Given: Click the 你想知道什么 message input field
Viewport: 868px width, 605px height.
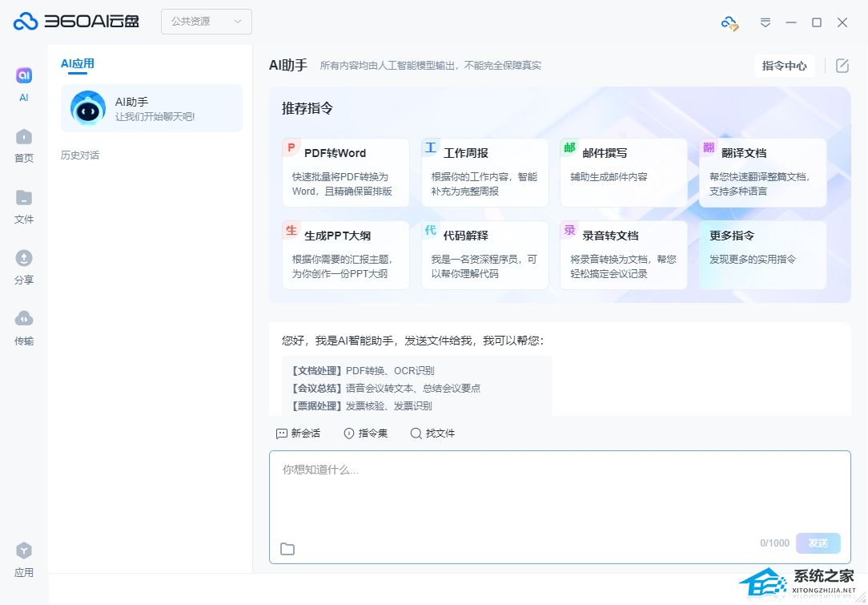Looking at the screenshot, I should coord(560,507).
